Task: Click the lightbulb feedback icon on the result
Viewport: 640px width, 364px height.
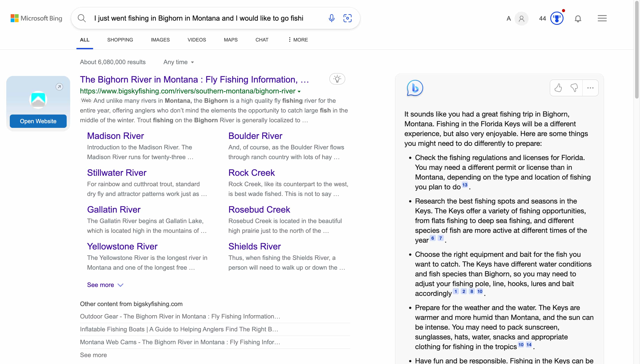Action: 337,79
